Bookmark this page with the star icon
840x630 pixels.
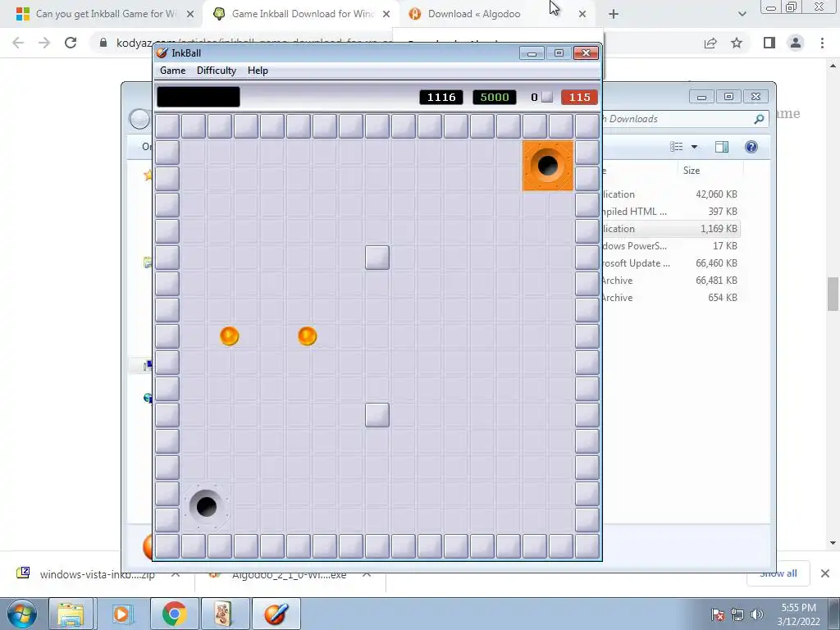coord(737,43)
